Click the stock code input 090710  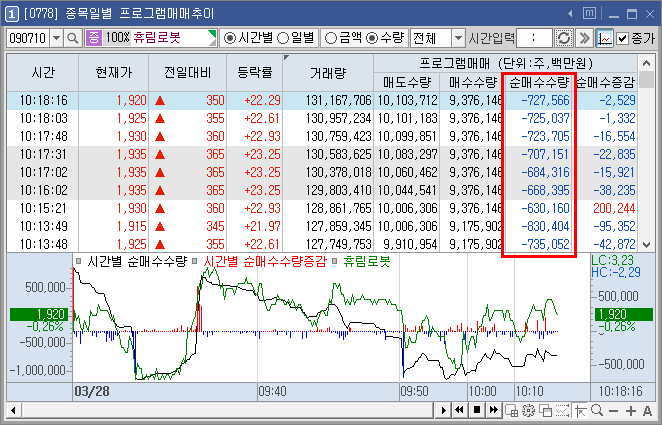(x=28, y=38)
